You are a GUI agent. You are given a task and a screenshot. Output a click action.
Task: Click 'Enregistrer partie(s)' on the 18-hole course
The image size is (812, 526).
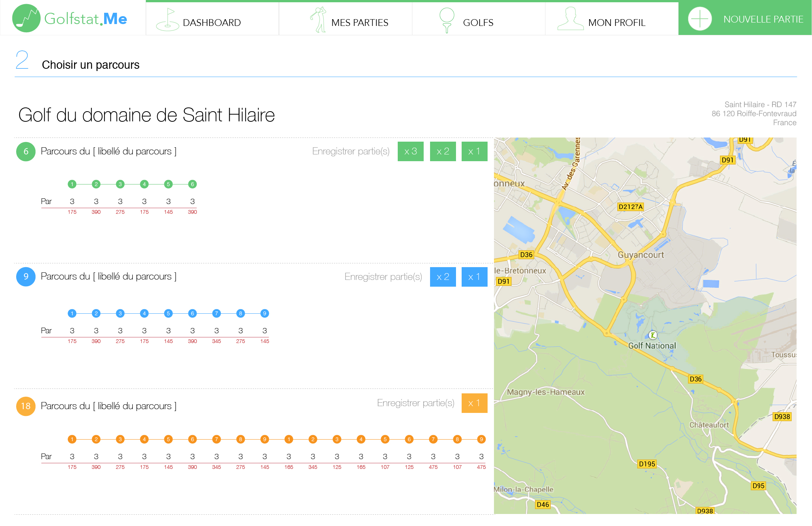[415, 403]
